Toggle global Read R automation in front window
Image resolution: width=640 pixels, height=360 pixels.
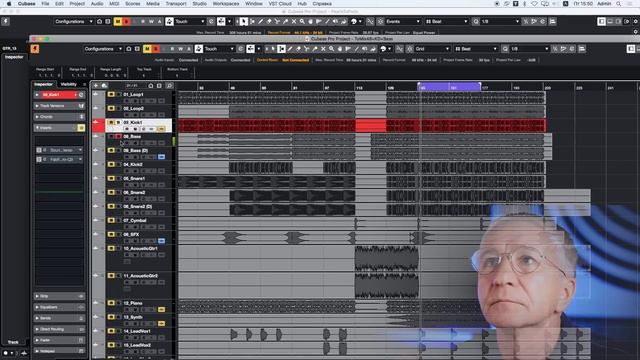tap(172, 49)
